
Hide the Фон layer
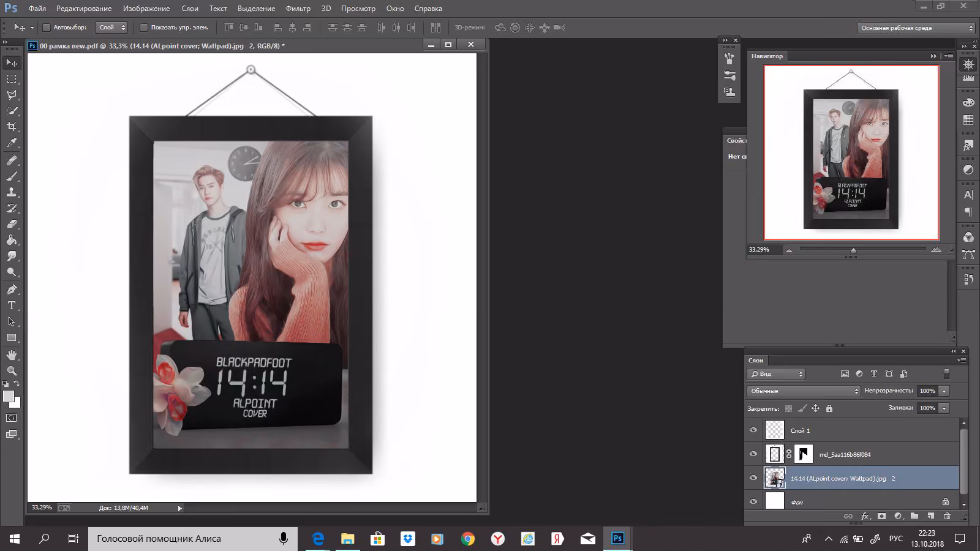(x=753, y=502)
